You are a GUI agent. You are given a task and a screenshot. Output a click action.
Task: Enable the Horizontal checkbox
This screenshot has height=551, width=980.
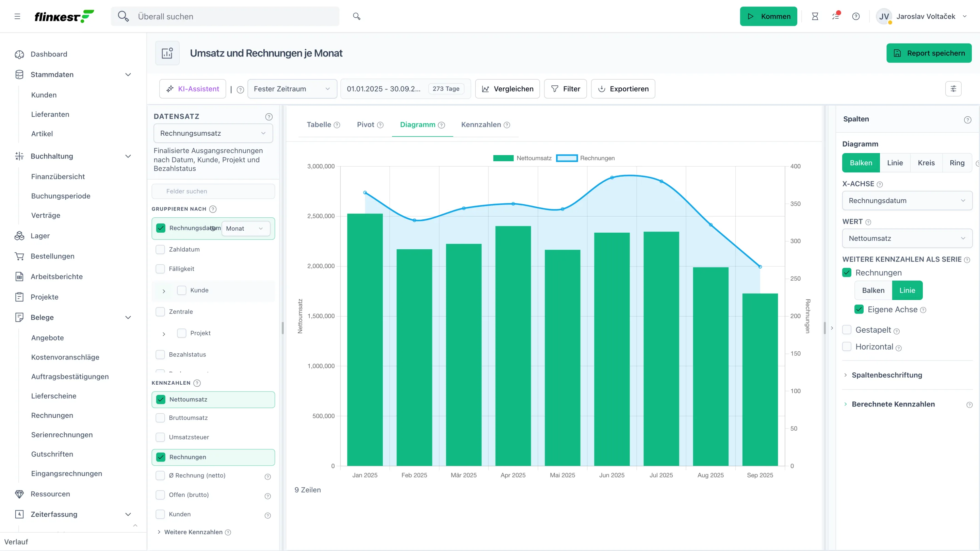(847, 347)
